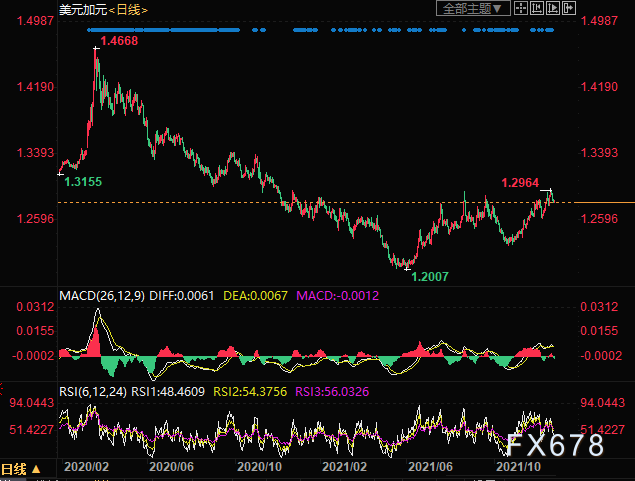Toggle the crosshair cursor icon

click(521, 9)
